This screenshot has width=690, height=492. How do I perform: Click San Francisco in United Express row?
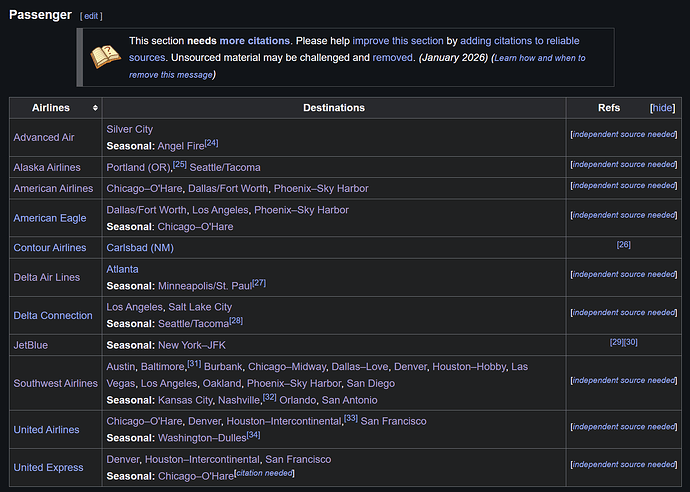click(298, 459)
